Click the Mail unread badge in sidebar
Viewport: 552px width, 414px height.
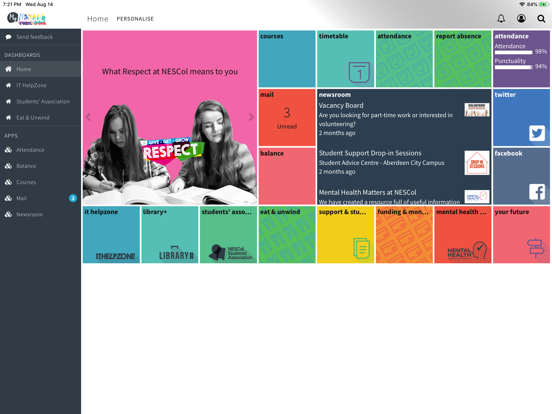[73, 198]
